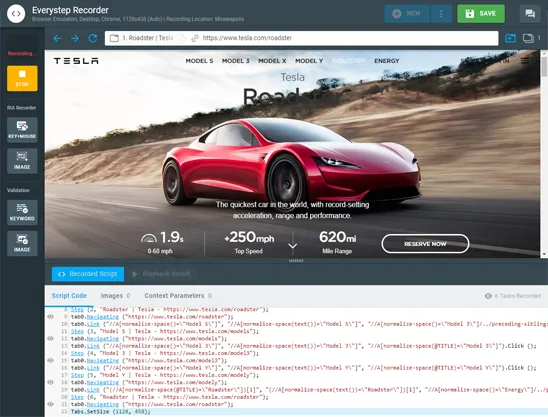This screenshot has width=548, height=417.
Task: Toggle the eye icon on script line 21
Action: pyautogui.click(x=50, y=404)
